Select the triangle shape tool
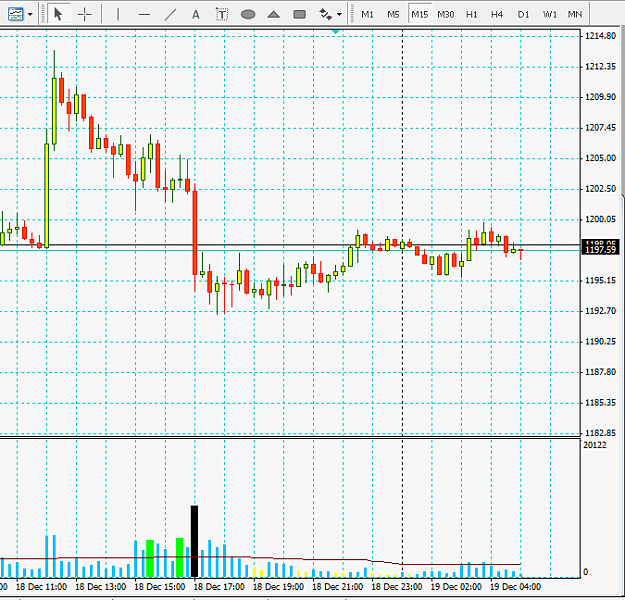625x600 pixels. (x=273, y=15)
